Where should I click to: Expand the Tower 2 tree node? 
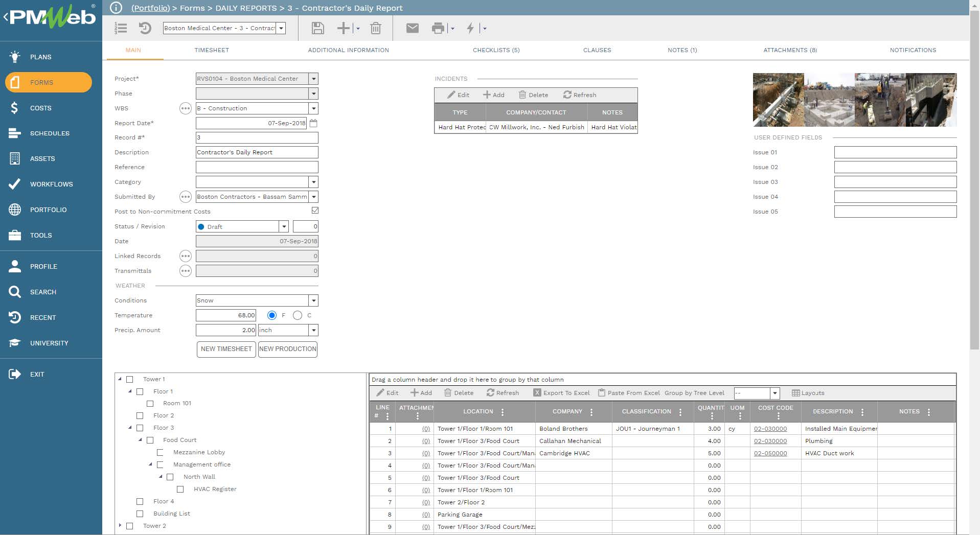[x=120, y=525]
